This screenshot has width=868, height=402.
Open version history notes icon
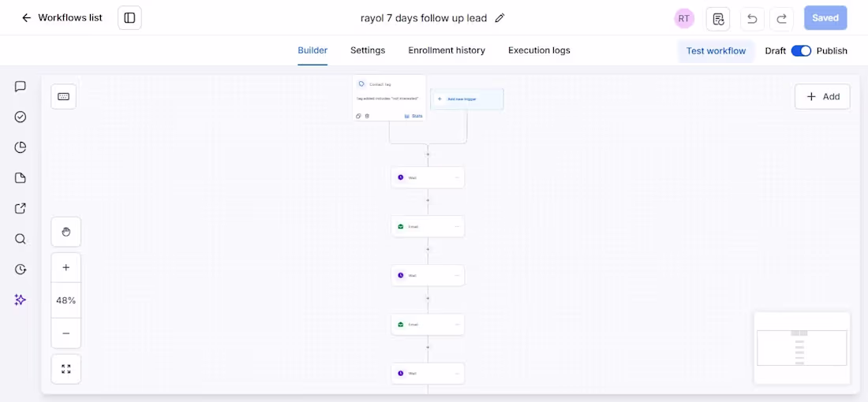tap(718, 19)
